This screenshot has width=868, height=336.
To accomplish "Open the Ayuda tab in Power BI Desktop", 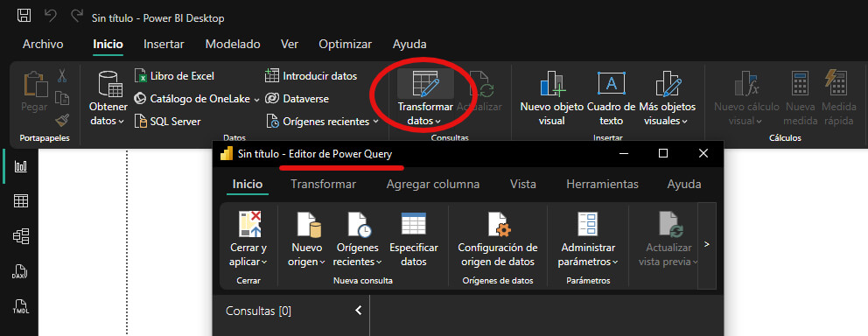I will pos(409,45).
